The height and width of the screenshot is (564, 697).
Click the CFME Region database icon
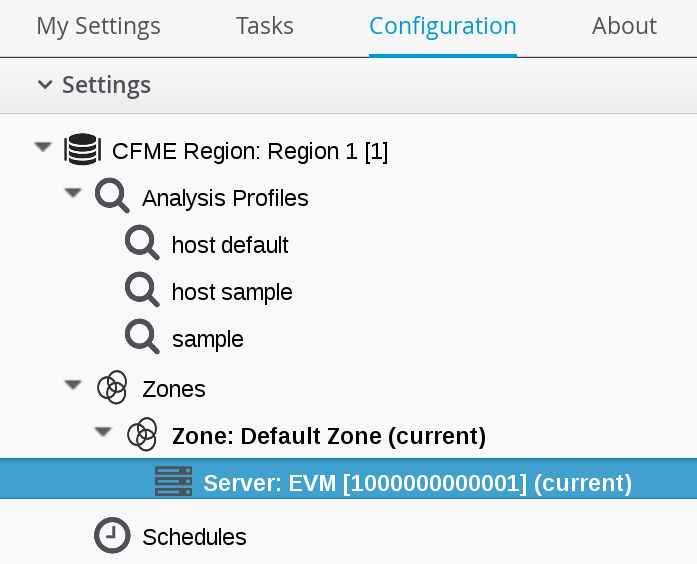(82, 151)
